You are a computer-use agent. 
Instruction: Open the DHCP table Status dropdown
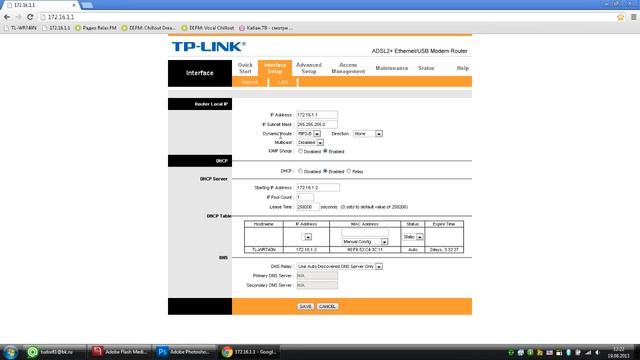413,237
